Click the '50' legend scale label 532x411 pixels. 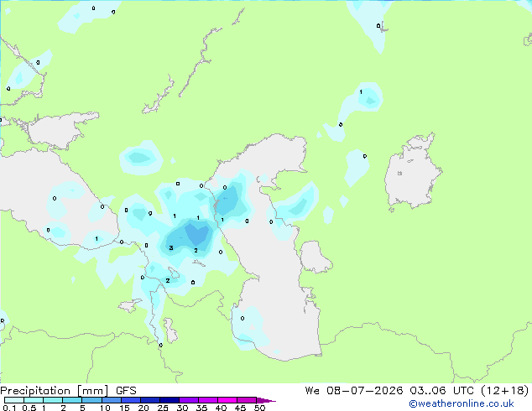tap(259, 408)
